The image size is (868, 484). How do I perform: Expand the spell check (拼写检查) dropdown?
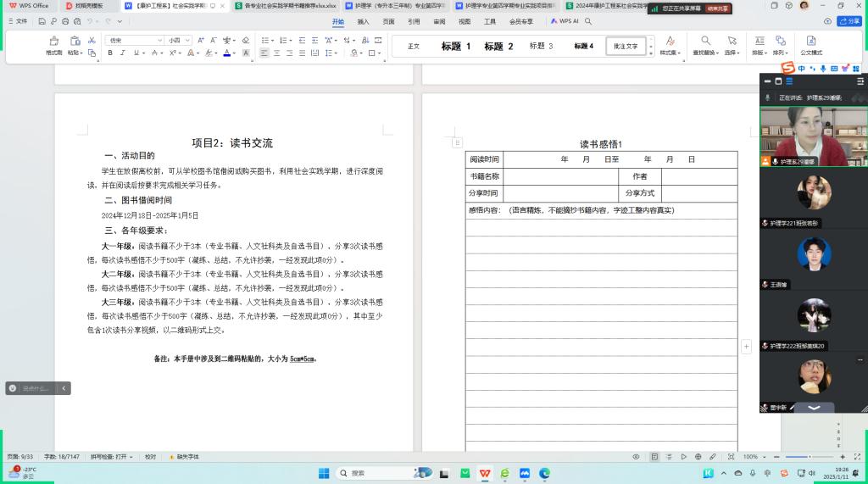tap(112, 457)
